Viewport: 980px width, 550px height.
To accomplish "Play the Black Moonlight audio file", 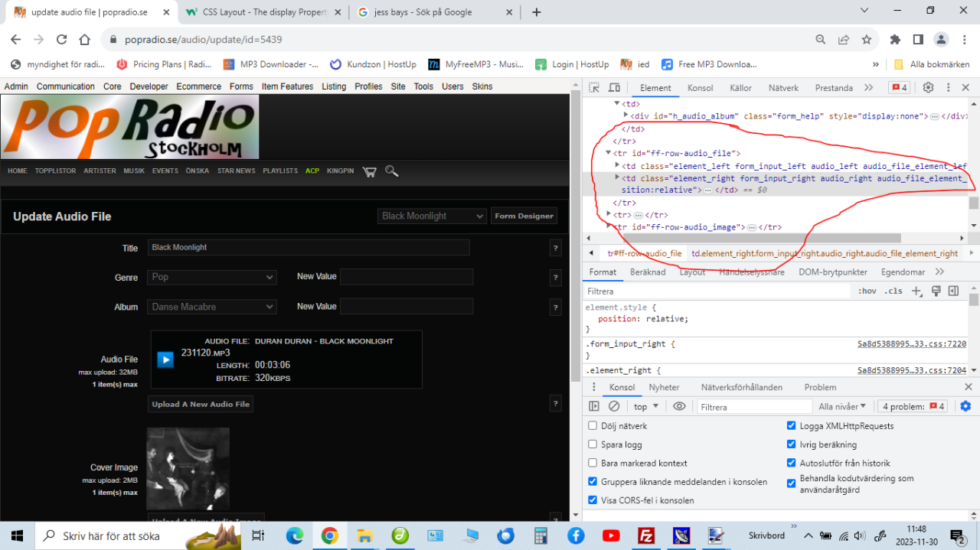I will point(165,360).
